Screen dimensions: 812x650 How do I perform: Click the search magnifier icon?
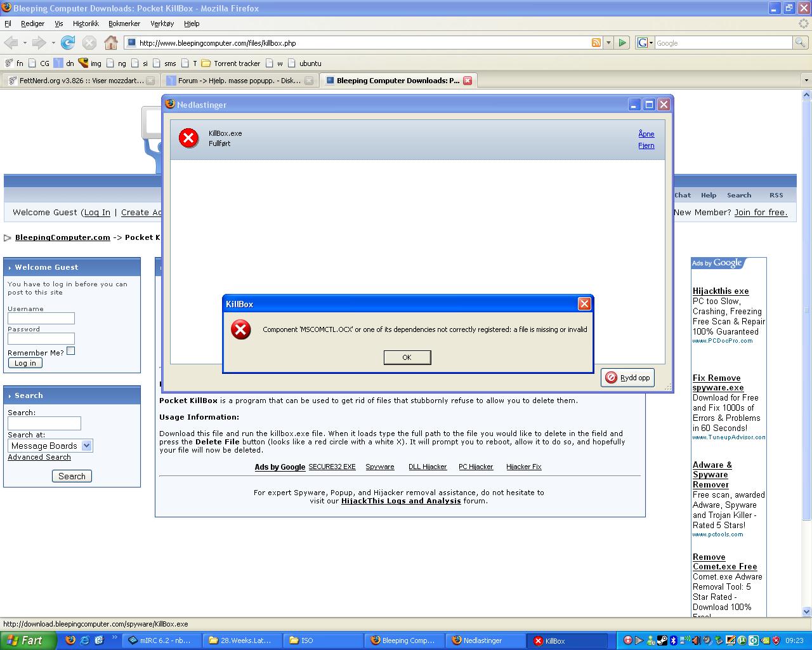tap(801, 43)
